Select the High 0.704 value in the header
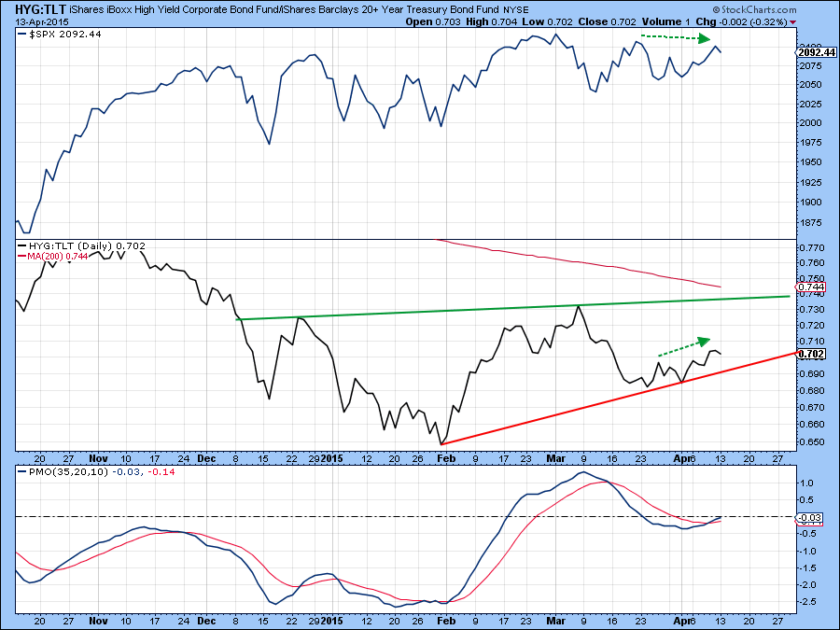840x630 pixels. [491, 22]
